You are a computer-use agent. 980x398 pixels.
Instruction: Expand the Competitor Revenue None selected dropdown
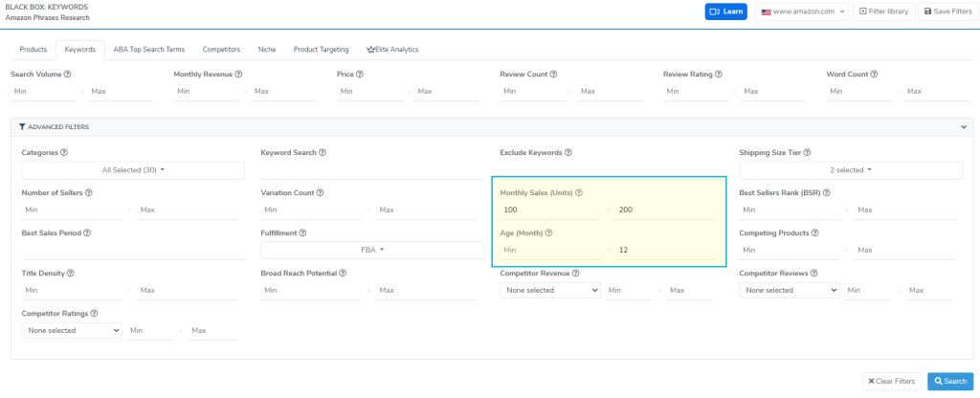click(x=550, y=290)
